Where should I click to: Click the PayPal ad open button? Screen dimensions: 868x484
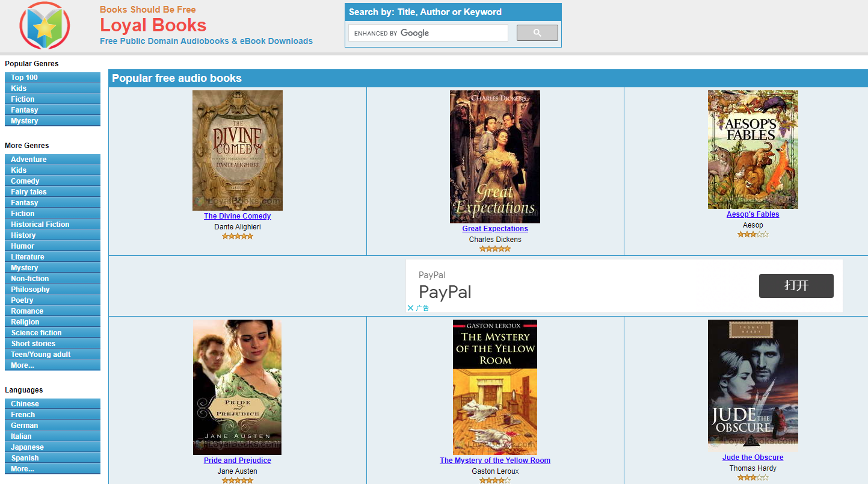(796, 286)
